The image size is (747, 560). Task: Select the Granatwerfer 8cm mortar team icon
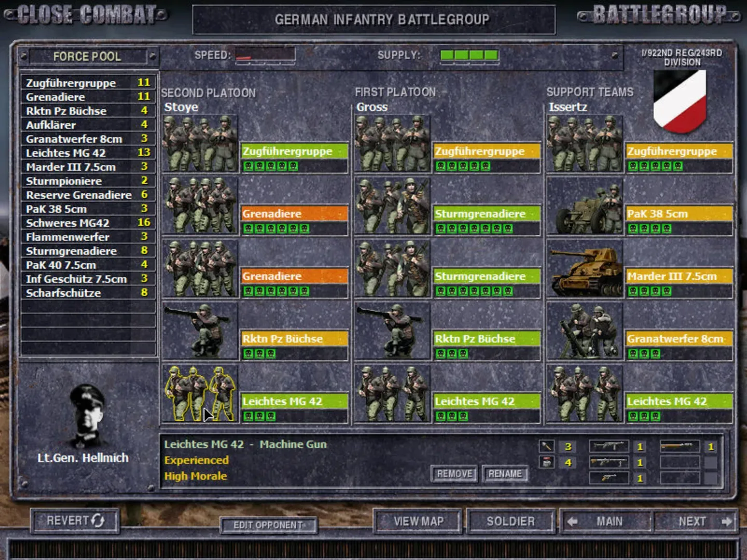pos(585,332)
